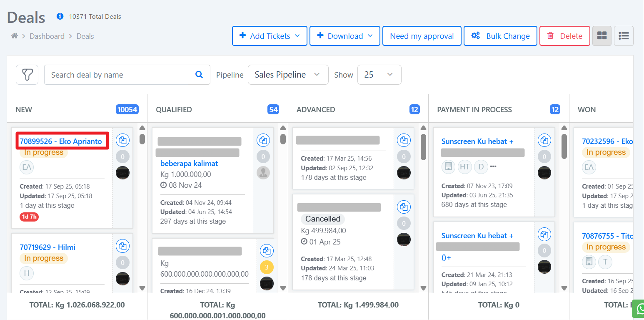
Task: Open the Sales Pipeline selector
Action: 288,75
